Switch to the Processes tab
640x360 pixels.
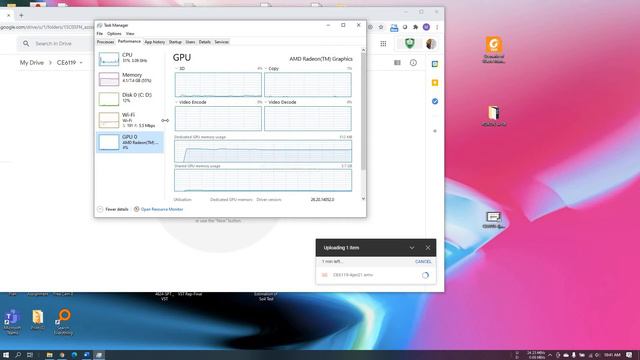pos(105,42)
